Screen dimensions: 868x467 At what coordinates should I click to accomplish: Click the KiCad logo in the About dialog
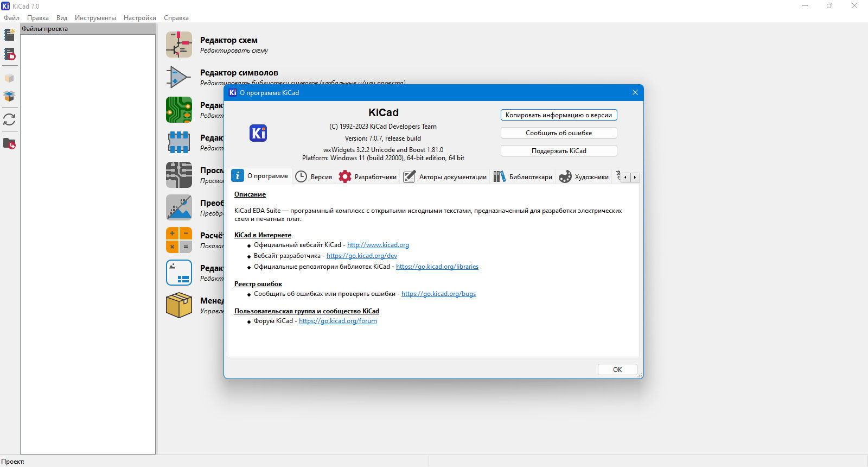[258, 133]
